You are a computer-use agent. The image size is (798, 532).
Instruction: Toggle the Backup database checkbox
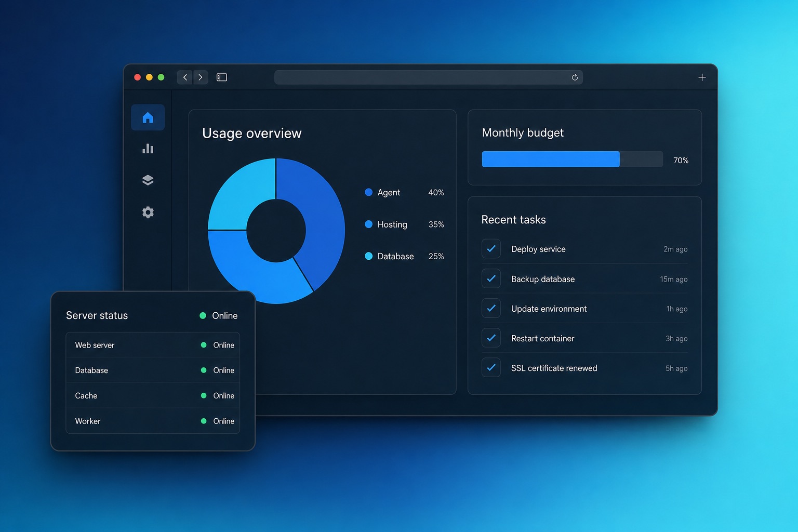(x=491, y=278)
